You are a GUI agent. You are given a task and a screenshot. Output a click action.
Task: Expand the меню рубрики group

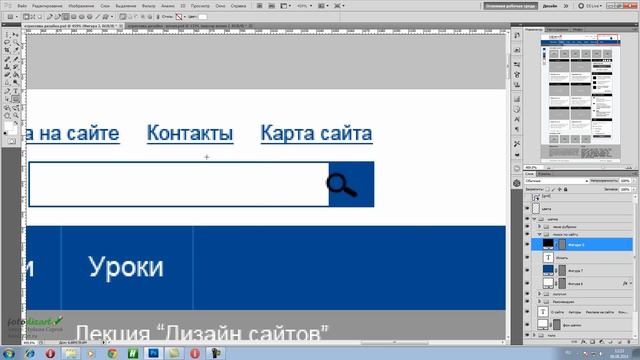(540, 227)
